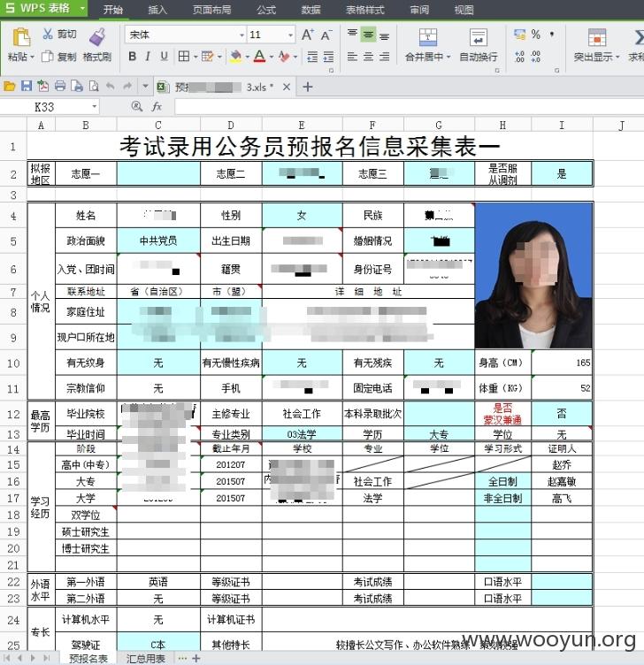Screen dimensions: 644x665
Task: Switch to the 表格样式 ribbon tab
Action: (365, 10)
